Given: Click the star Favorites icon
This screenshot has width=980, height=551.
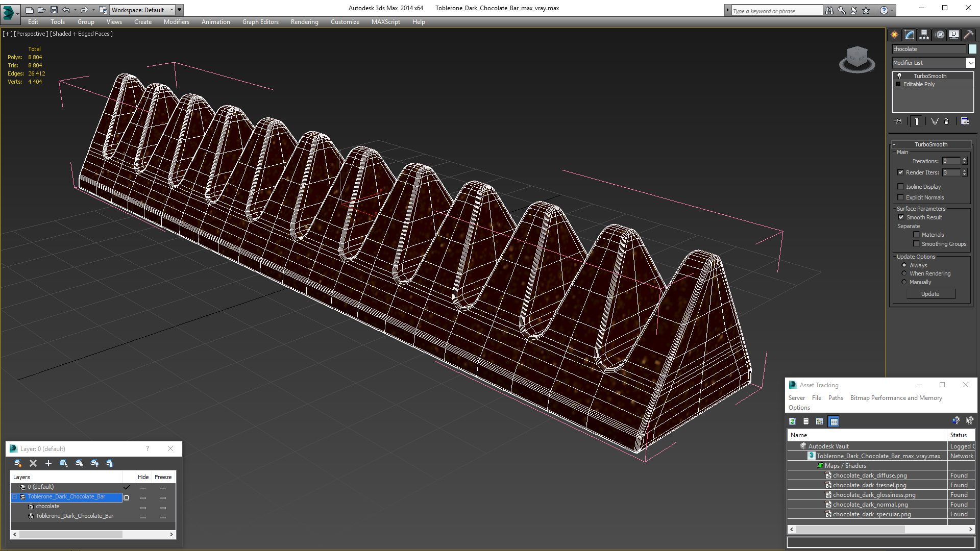Looking at the screenshot, I should tap(866, 10).
